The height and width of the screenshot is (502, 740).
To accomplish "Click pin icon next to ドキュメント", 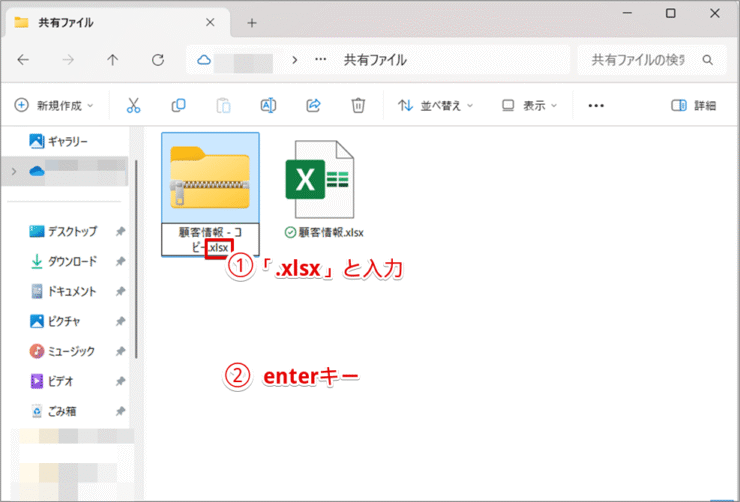I will coord(120,291).
